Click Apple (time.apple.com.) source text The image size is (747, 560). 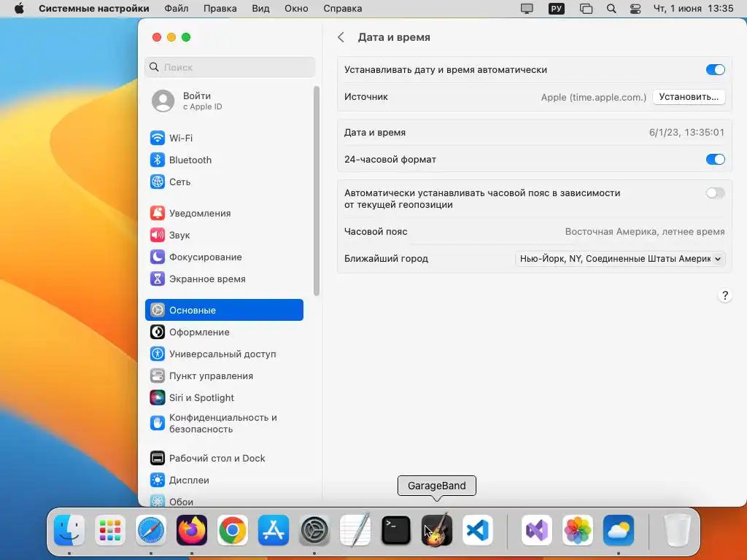[594, 97]
